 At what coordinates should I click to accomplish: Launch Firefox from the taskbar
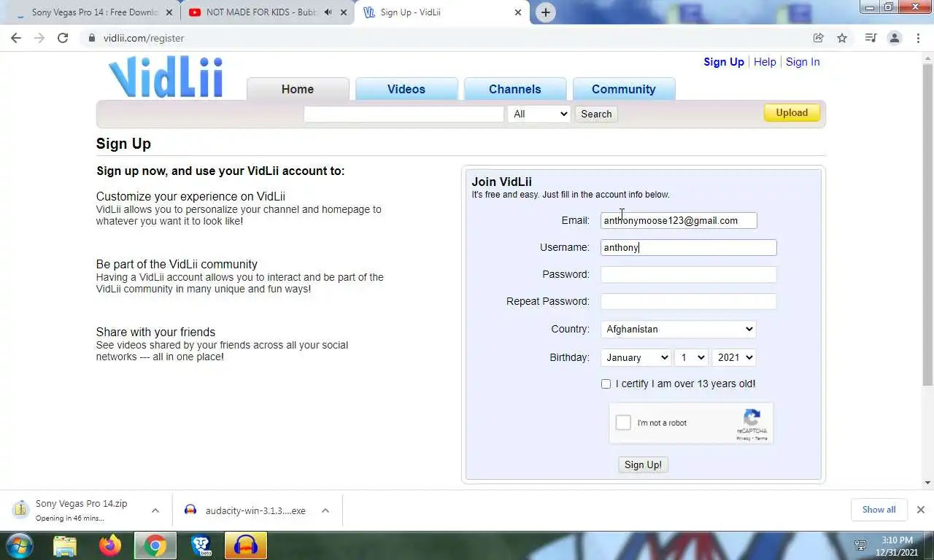110,545
